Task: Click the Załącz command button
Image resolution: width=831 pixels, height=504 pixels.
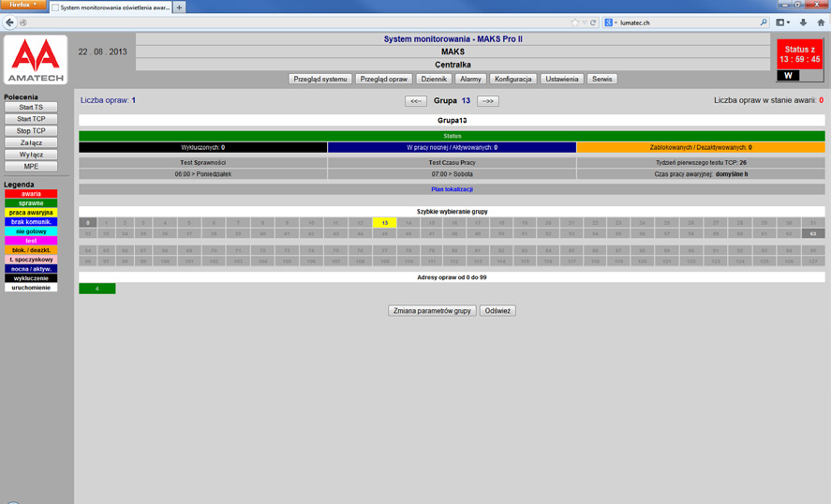Action: (31, 142)
